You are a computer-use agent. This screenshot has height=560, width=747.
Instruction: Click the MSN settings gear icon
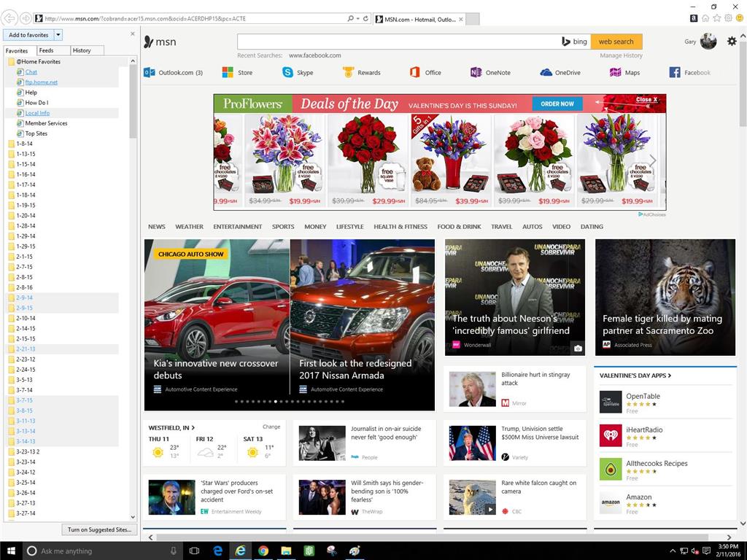[x=732, y=42]
